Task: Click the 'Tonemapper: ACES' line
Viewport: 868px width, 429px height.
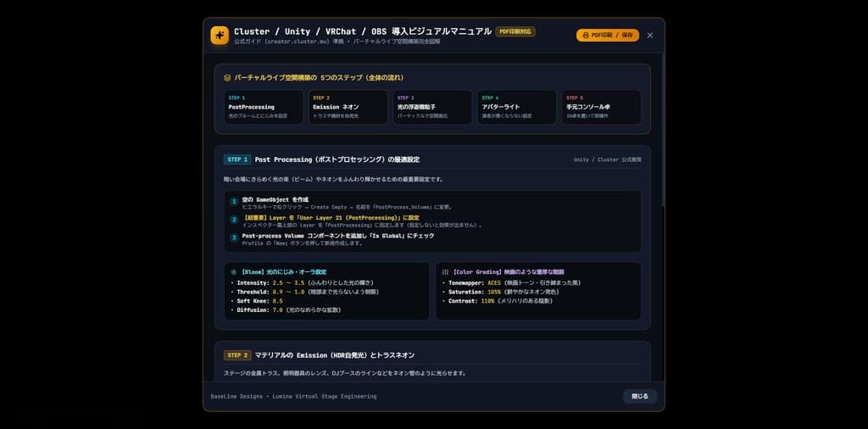Action: pyautogui.click(x=511, y=283)
